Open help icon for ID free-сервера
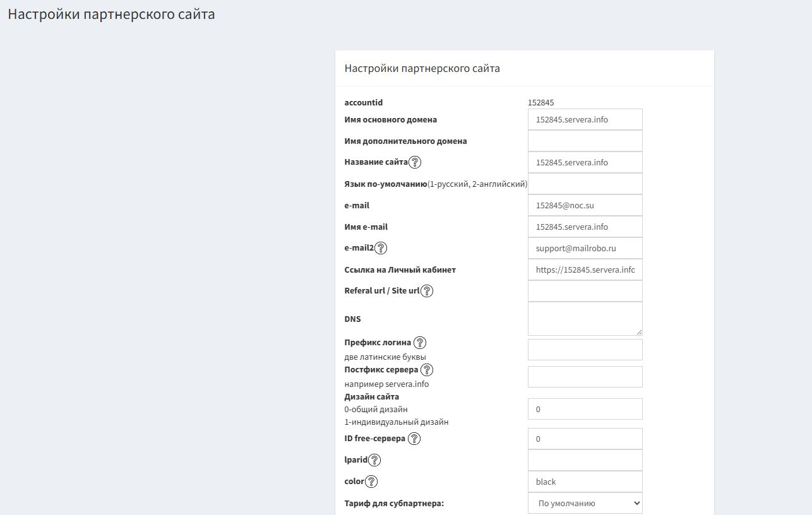Image resolution: width=812 pixels, height=515 pixels. pos(414,439)
